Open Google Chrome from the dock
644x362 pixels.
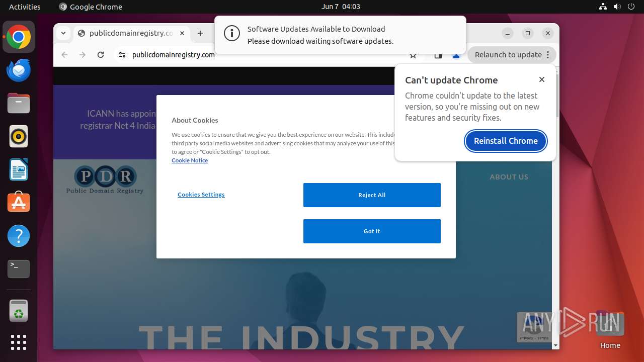(x=19, y=37)
